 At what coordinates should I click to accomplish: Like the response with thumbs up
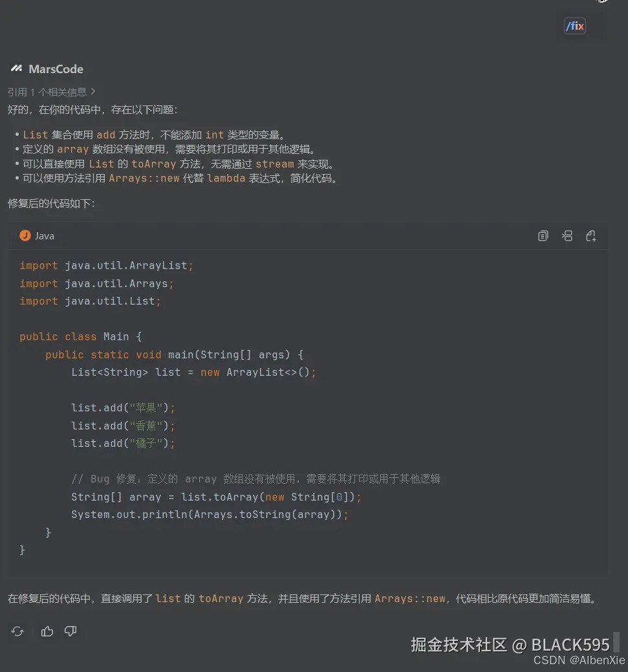tap(47, 631)
